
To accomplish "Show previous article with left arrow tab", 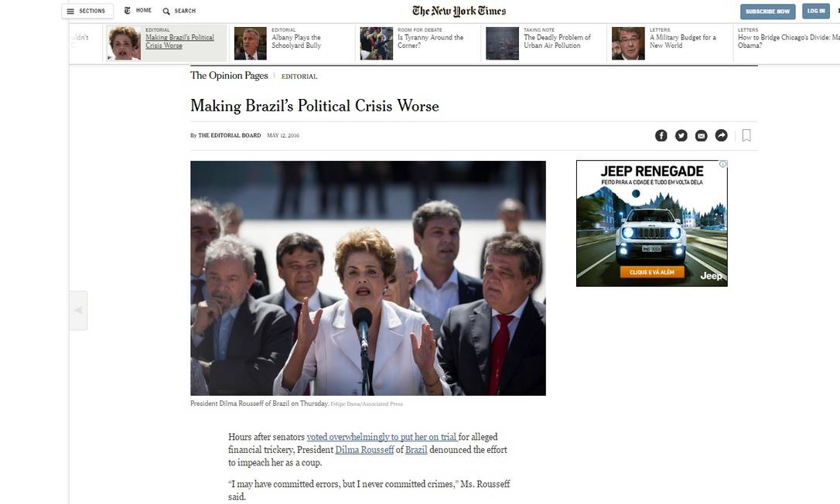I will 78,311.
